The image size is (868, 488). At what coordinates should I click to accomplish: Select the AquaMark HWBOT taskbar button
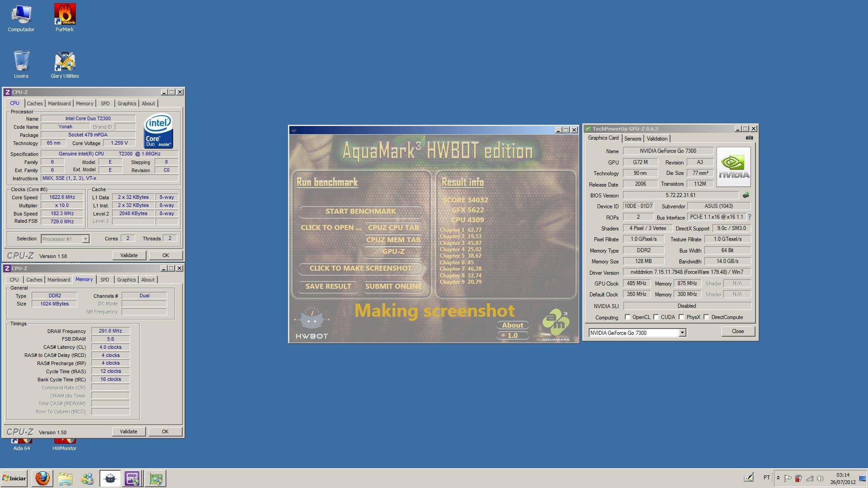point(110,479)
